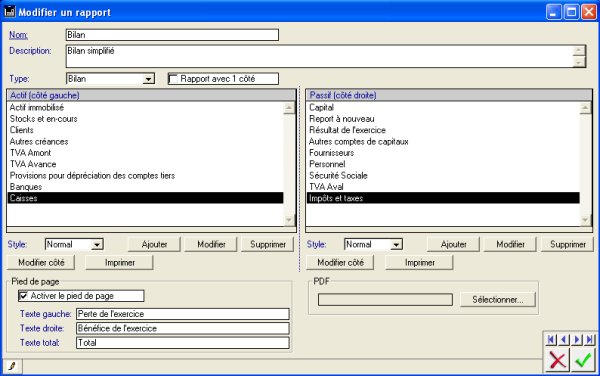Open the Actif side Style dropdown
Image resolution: width=600 pixels, height=376 pixels.
click(x=97, y=244)
